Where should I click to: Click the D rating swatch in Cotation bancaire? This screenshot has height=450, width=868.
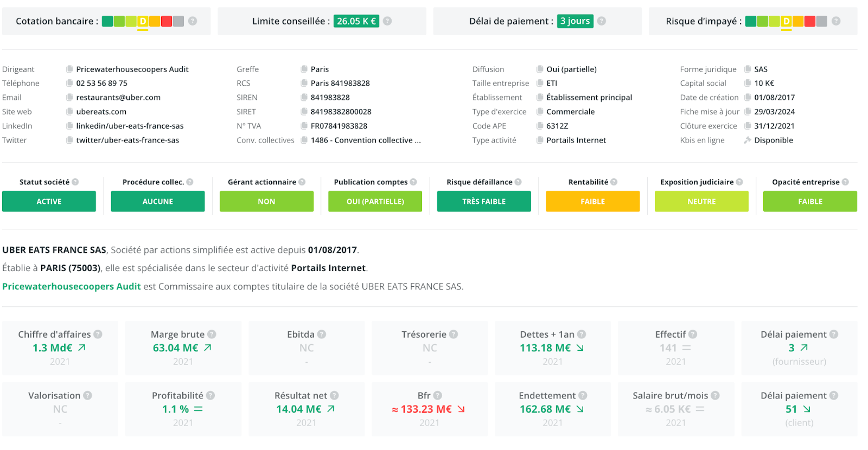(143, 21)
